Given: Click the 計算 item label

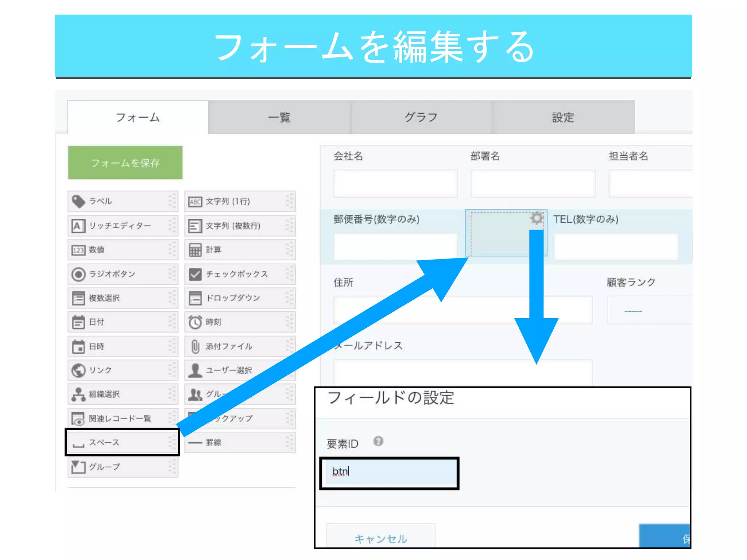Looking at the screenshot, I should [214, 250].
